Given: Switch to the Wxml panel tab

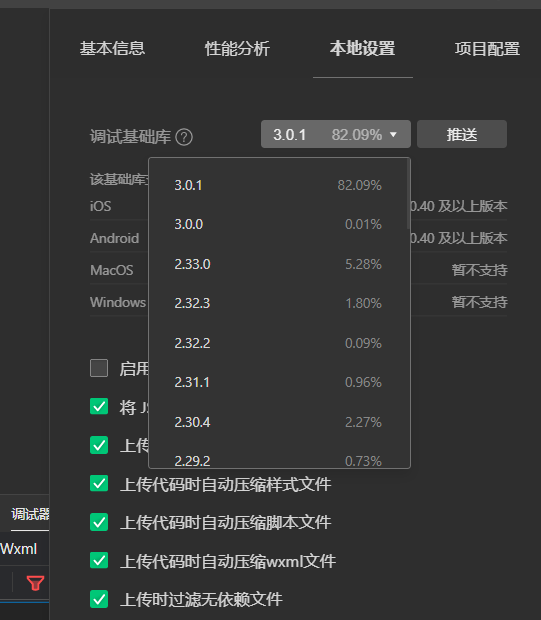Looking at the screenshot, I should point(19,548).
